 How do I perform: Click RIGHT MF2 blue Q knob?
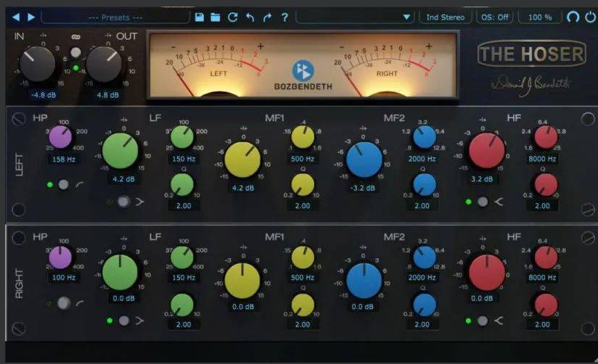tap(425, 305)
